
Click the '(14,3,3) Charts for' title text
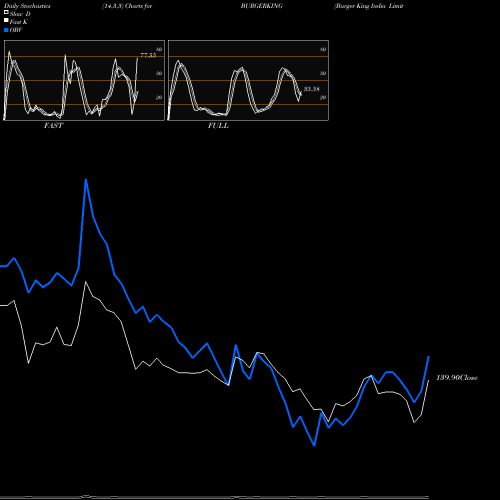pos(127,6)
